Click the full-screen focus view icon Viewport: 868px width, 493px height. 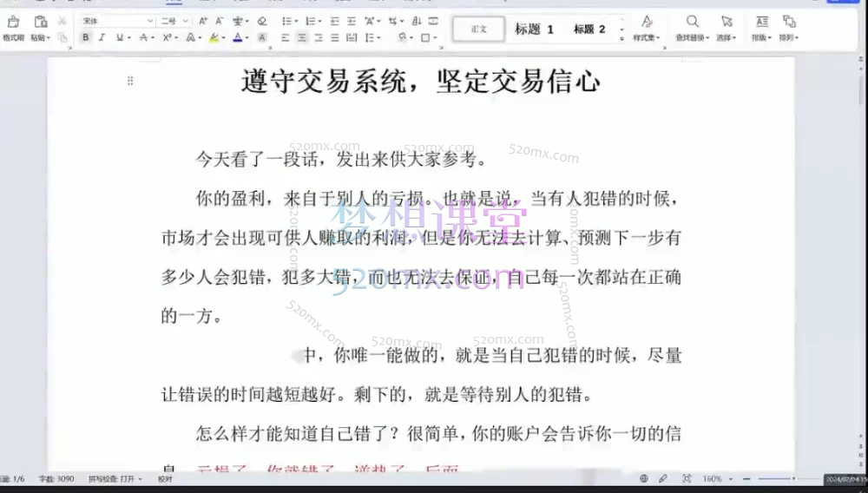pos(687,478)
